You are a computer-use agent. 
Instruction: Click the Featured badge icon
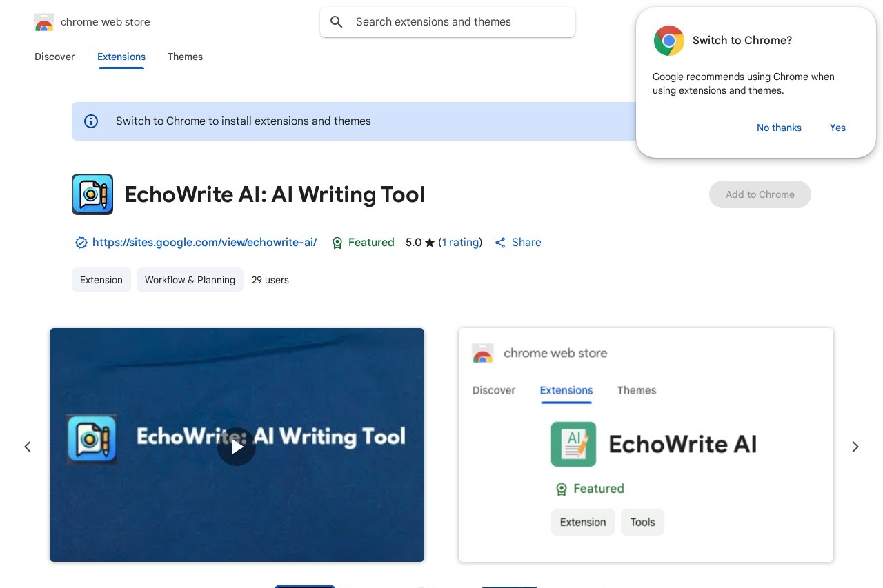[337, 243]
